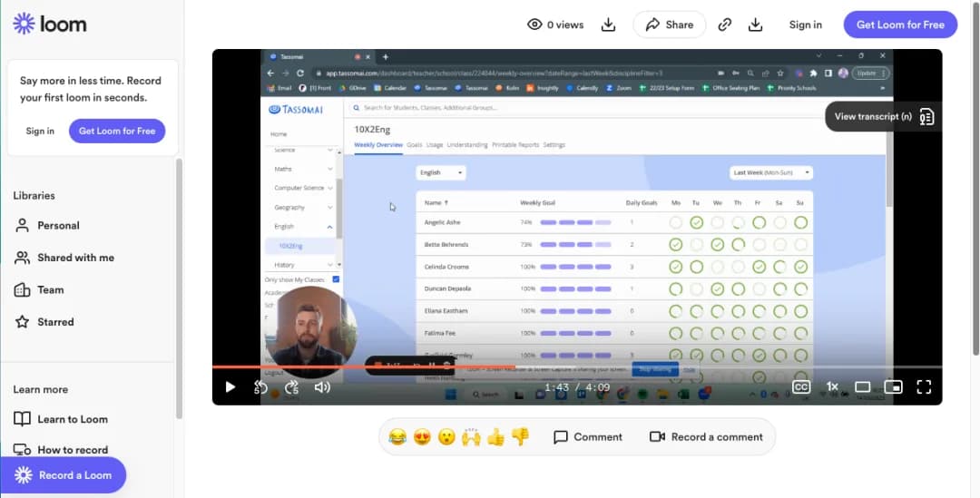Open the How to record guide
Viewport: 980px width, 498px height.
(61, 450)
